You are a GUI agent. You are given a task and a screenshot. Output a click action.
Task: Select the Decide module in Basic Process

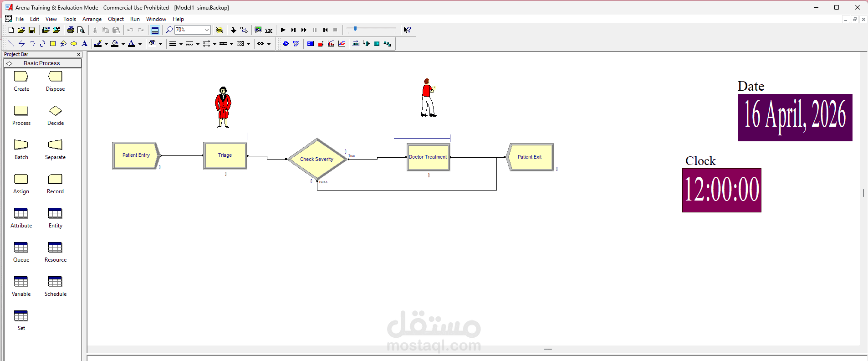pyautogui.click(x=56, y=115)
